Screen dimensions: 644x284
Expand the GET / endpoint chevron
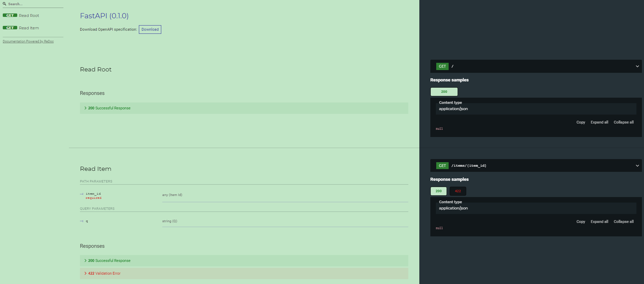click(637, 66)
